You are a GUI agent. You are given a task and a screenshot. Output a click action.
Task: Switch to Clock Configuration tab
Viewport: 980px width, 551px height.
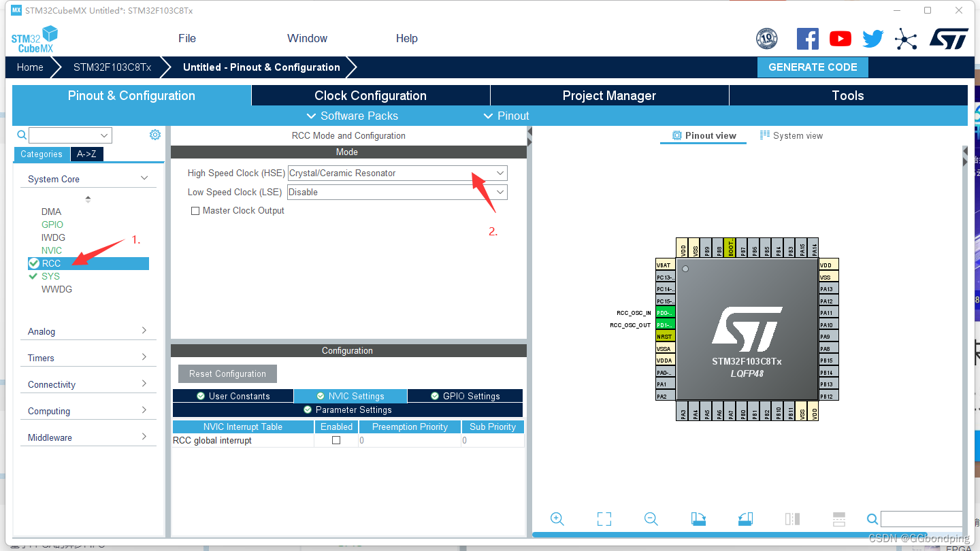click(x=370, y=95)
